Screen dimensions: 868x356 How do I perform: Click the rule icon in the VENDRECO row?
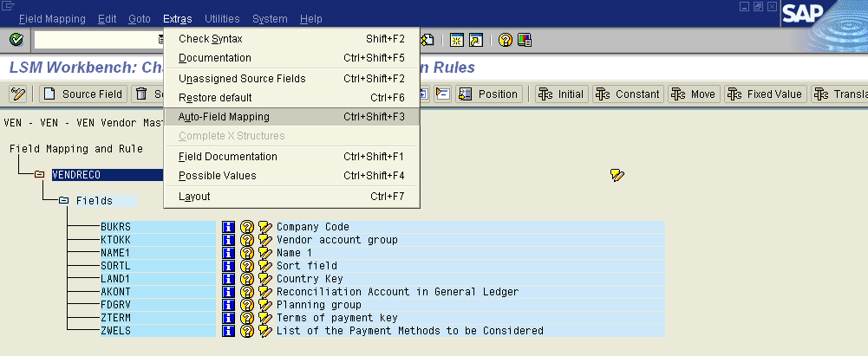tap(617, 175)
